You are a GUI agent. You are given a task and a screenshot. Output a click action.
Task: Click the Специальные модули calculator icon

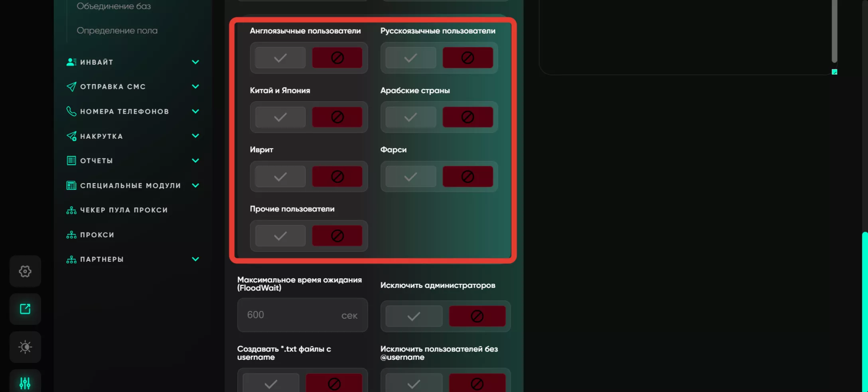[x=71, y=185]
